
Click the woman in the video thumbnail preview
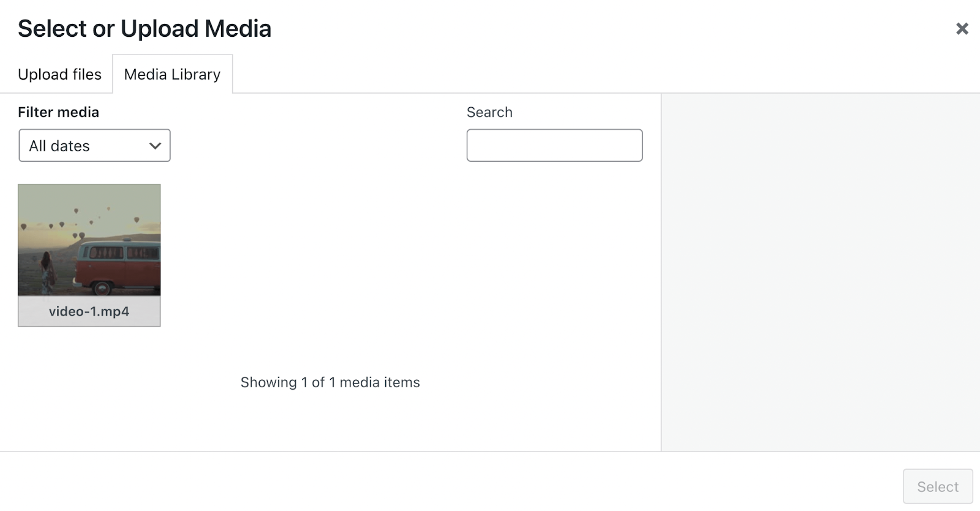pos(48,267)
